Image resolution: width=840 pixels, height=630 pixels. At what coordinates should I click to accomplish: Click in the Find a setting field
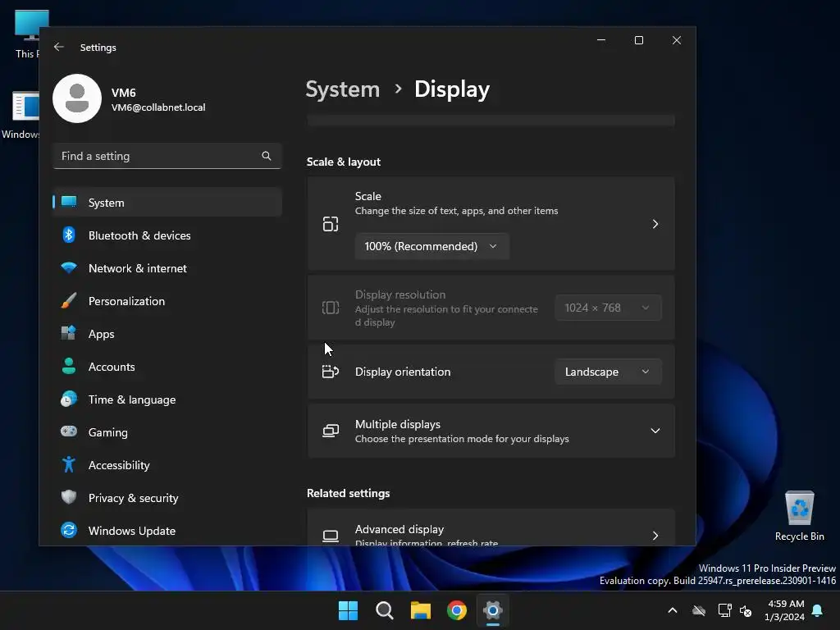pyautogui.click(x=167, y=156)
